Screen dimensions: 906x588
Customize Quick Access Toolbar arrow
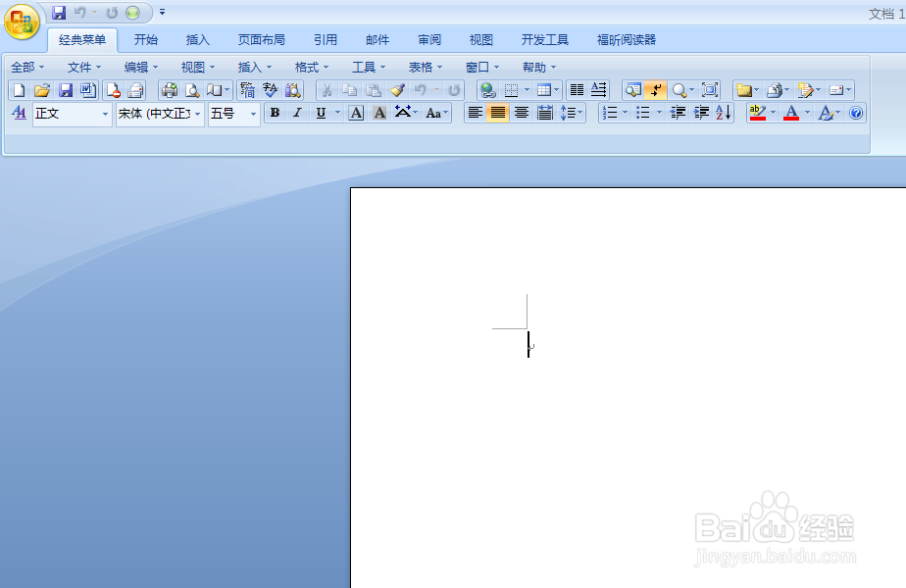[163, 12]
